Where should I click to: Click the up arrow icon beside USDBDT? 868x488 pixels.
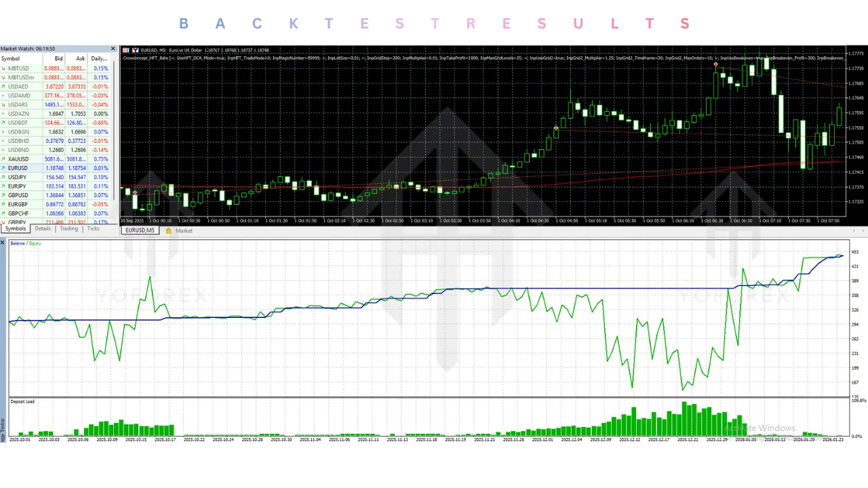(x=4, y=123)
